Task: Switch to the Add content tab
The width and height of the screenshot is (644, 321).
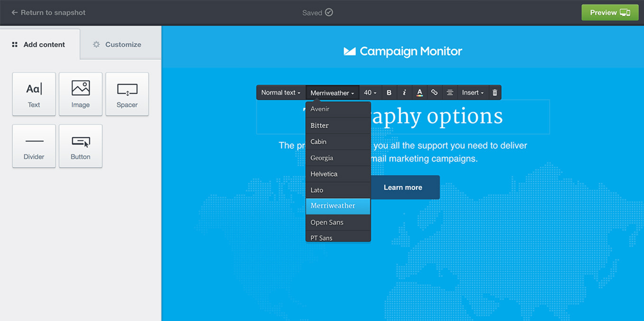Action: (40, 44)
